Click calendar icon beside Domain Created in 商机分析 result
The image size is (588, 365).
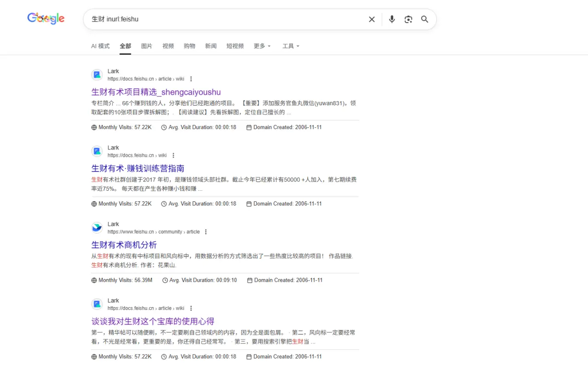pos(250,280)
